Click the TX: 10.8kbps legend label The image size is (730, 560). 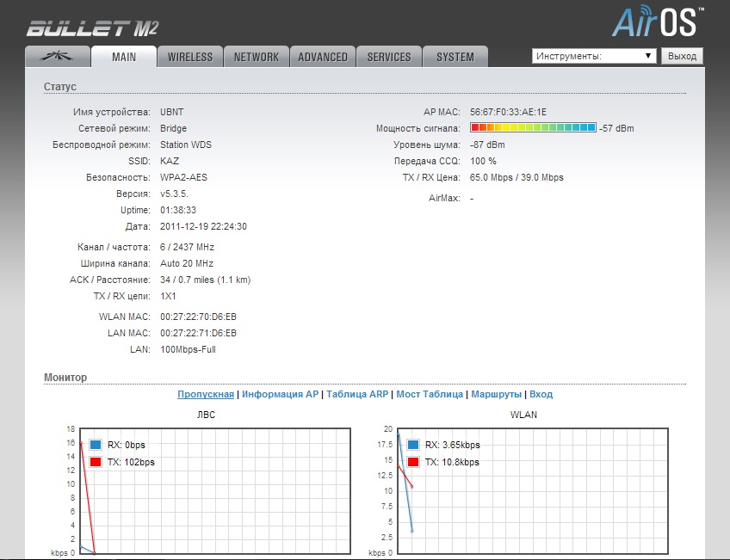[x=452, y=462]
